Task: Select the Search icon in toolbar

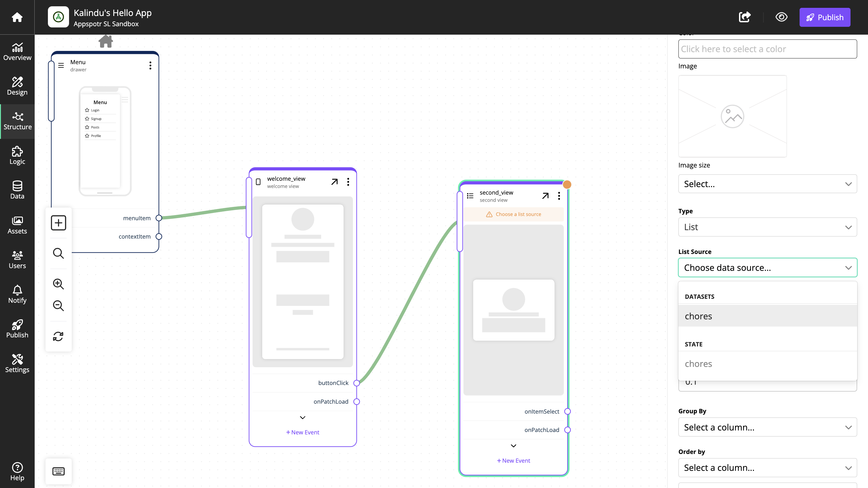Action: [x=58, y=253]
